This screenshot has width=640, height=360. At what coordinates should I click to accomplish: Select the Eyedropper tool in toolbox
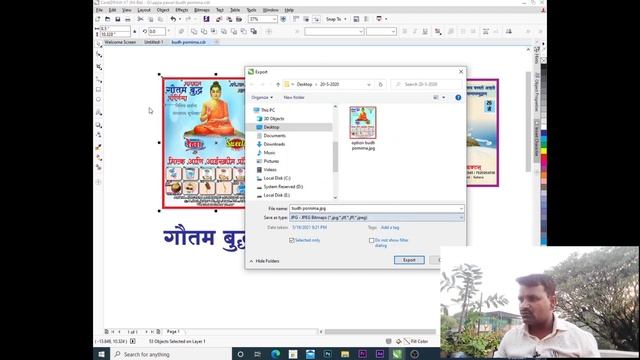[99, 147]
